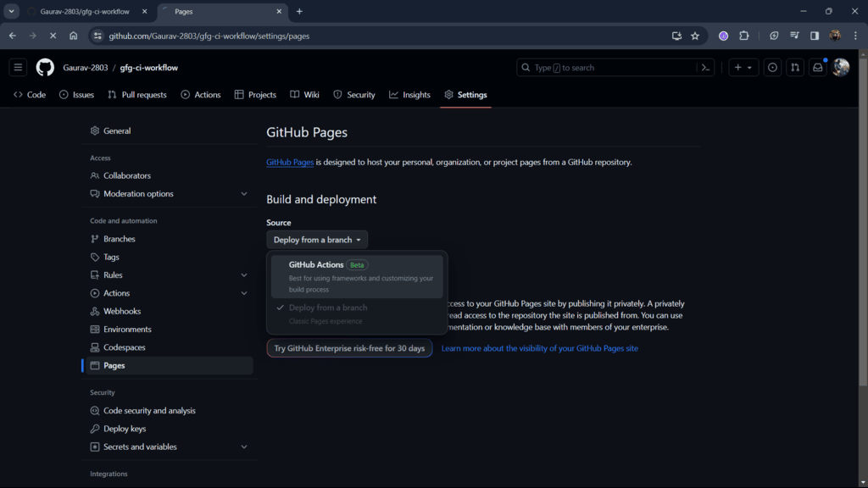This screenshot has width=868, height=488.
Task: Open the Actions repository tab
Action: click(x=201, y=95)
